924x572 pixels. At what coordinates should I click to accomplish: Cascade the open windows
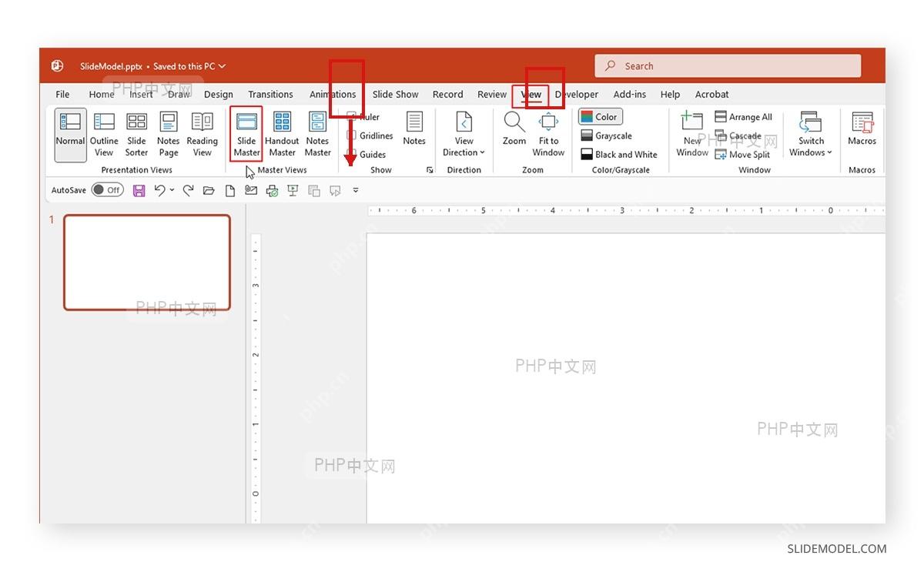tap(738, 135)
